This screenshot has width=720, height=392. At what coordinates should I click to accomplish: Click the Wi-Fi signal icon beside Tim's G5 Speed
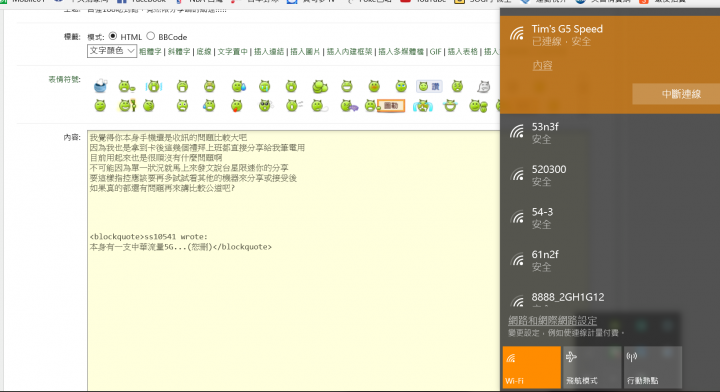click(x=517, y=34)
